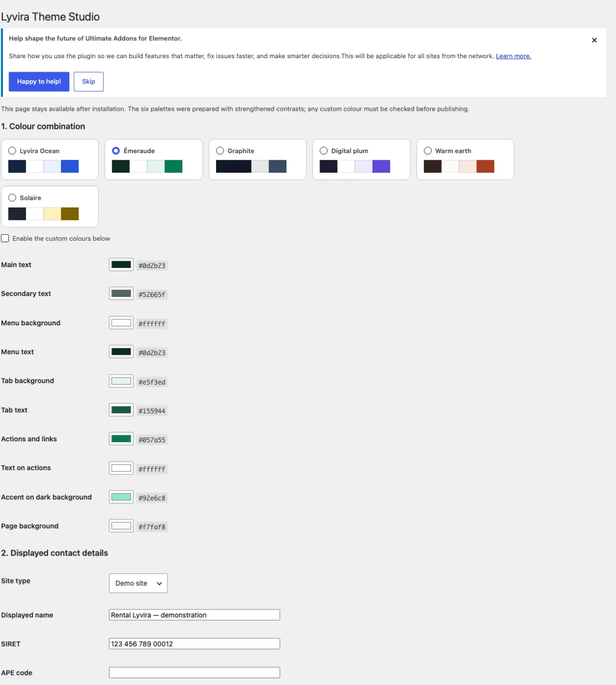The width and height of the screenshot is (616, 685).
Task: Open the Secondary text colour swatch
Action: pos(121,294)
